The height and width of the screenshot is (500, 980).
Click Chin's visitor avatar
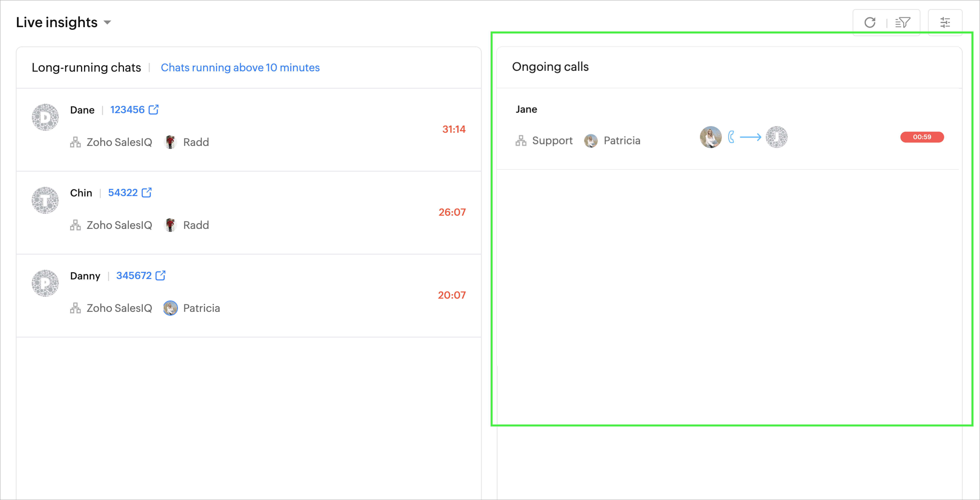45,200
